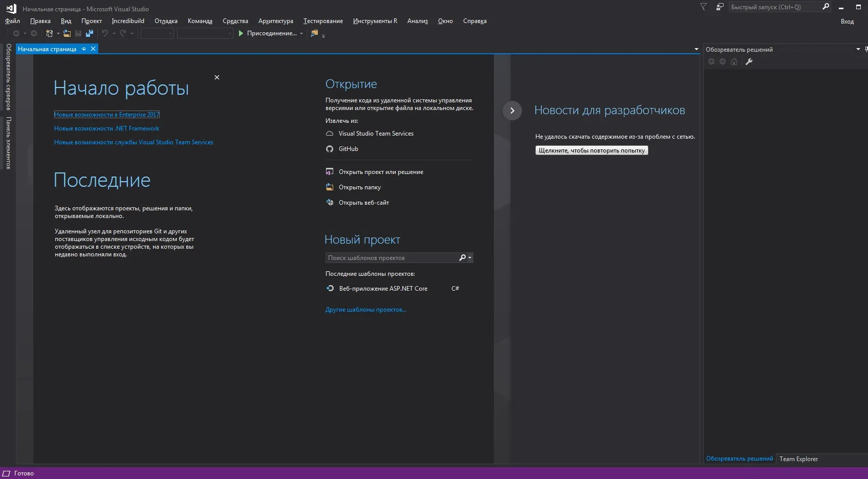This screenshot has height=479, width=868.
Task: Click the Готово status bar text
Action: coord(24,473)
